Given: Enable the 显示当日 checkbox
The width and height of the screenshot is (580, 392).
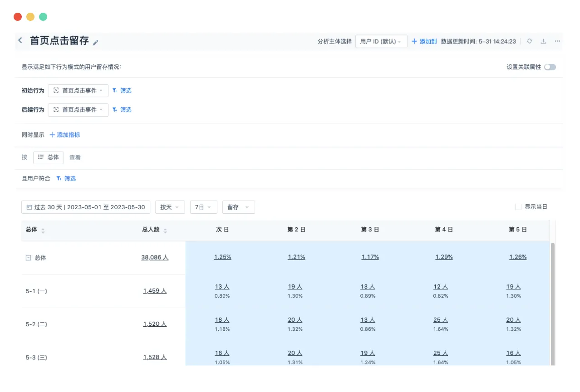Looking at the screenshot, I should coord(518,207).
